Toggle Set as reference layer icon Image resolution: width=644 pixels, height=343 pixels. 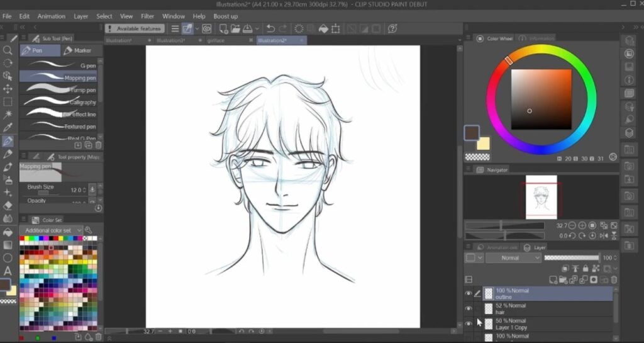(575, 269)
